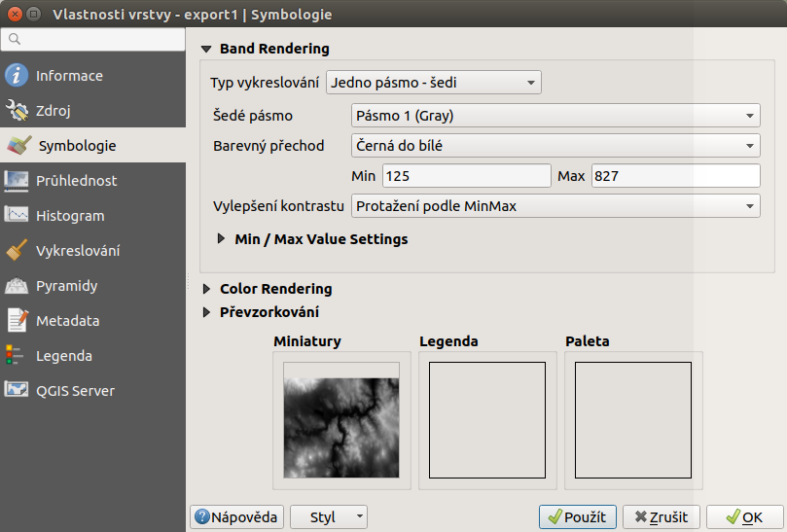The image size is (787, 532).
Task: Click the Pyramidy icon
Action: (x=17, y=286)
